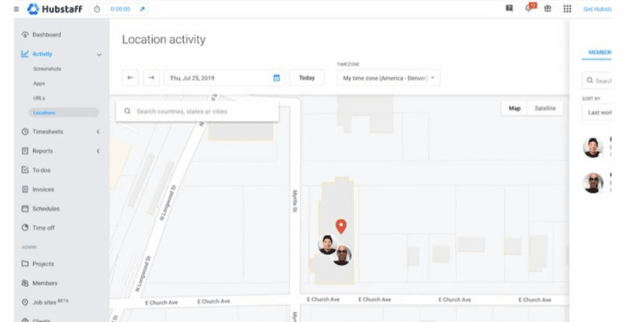Open Apps under Activity
The height and width of the screenshot is (322, 644).
tap(39, 83)
